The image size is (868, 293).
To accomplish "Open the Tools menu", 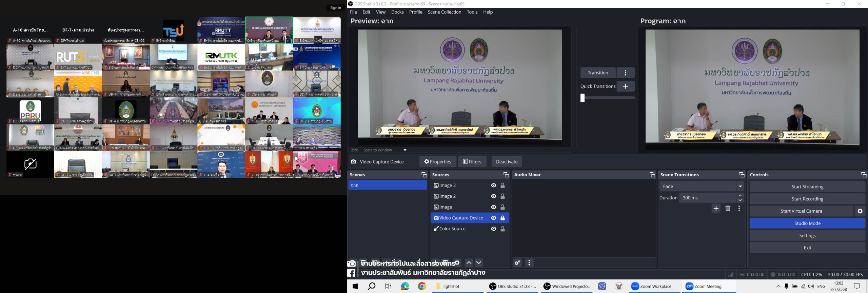I will (x=472, y=12).
